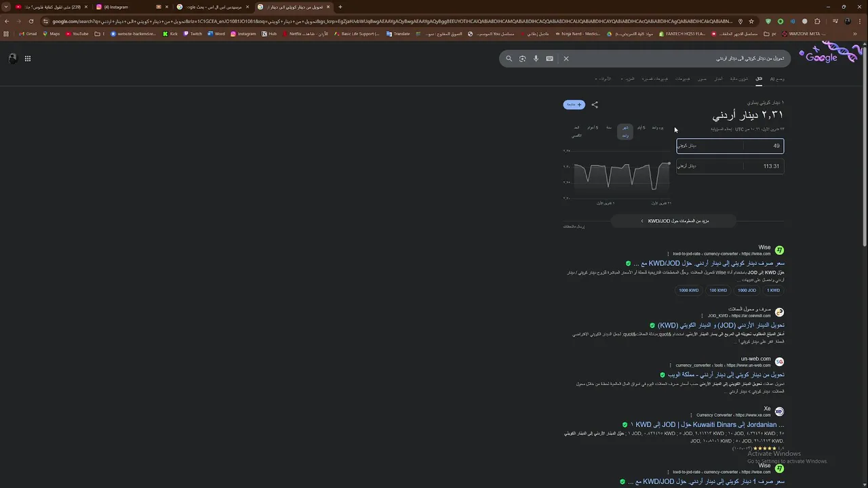Open the Word bookmark
The width and height of the screenshot is (868, 488).
click(x=216, y=33)
